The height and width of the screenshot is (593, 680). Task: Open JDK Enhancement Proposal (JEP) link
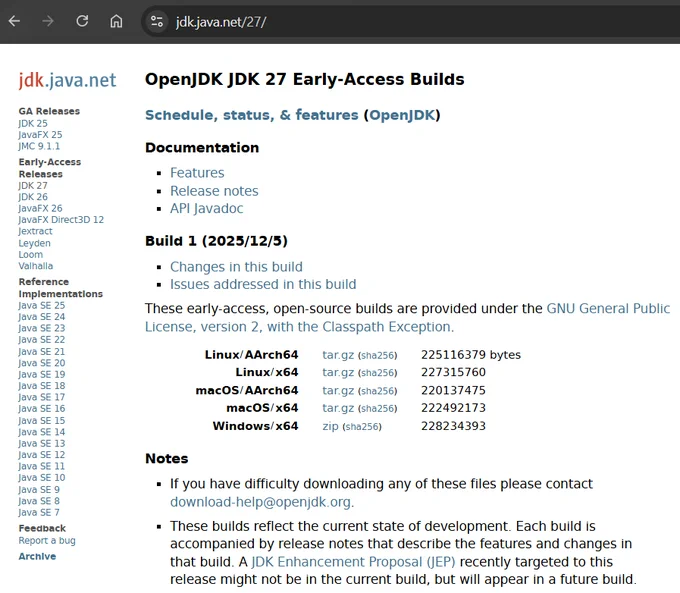pyautogui.click(x=353, y=562)
